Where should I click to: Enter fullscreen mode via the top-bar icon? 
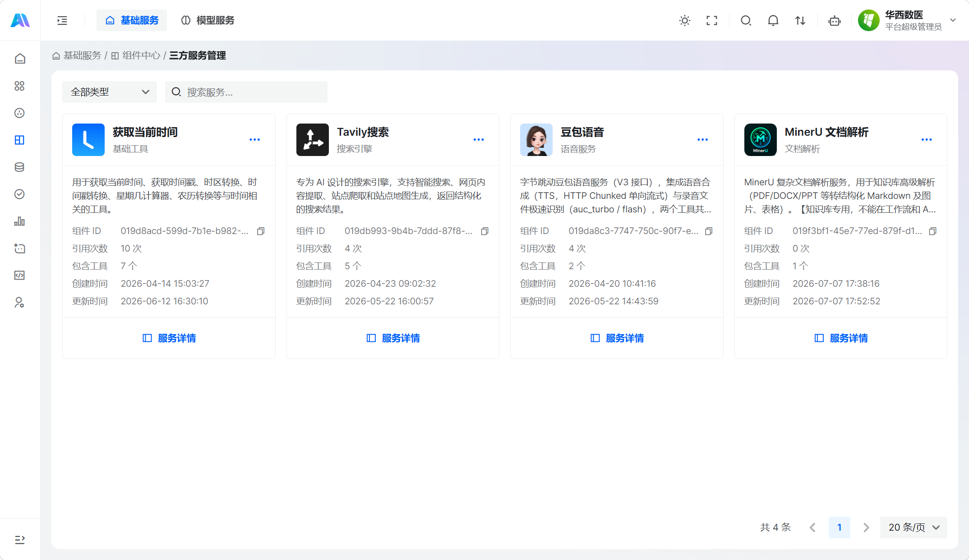[712, 20]
